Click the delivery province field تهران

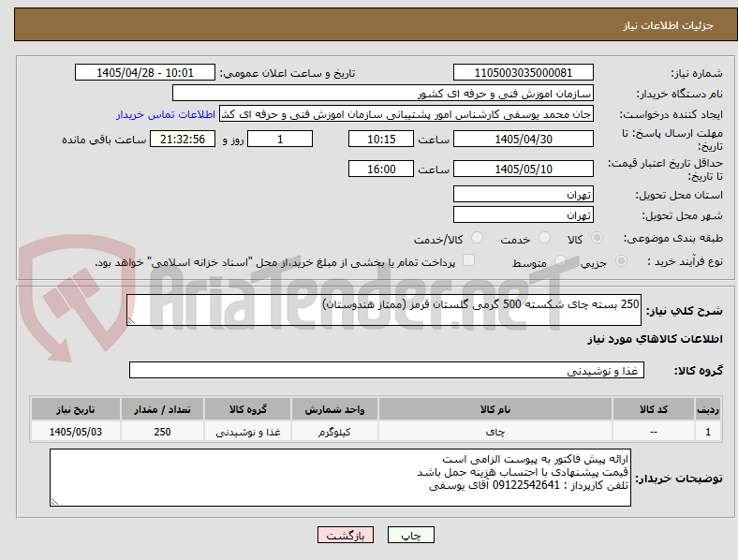pyautogui.click(x=523, y=194)
